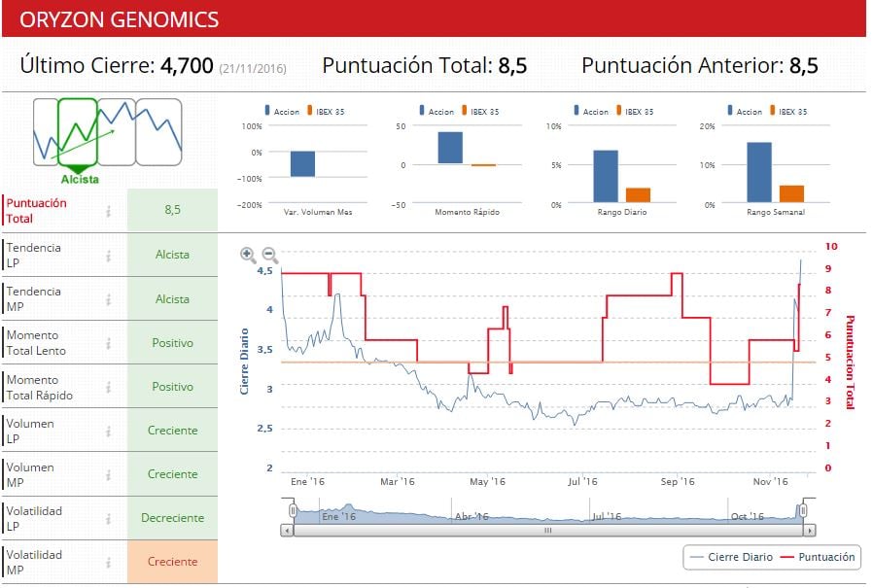Show info for Volumen LP indicator

pos(109,431)
